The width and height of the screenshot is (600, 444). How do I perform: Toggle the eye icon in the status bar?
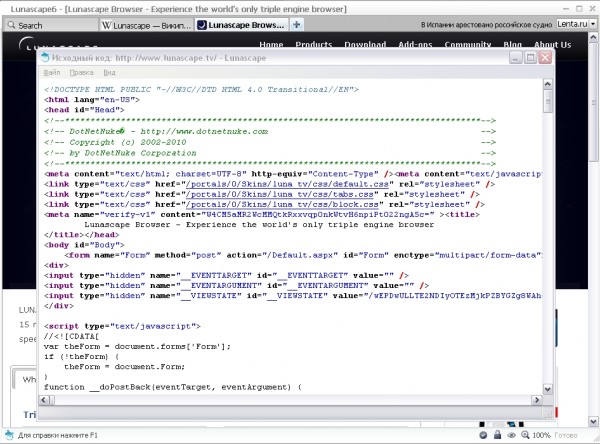(512, 435)
